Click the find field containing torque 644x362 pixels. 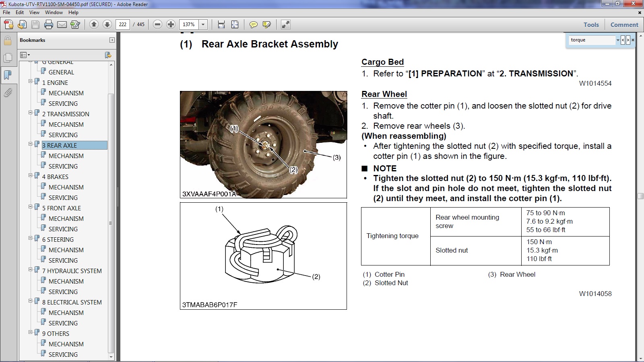click(x=592, y=40)
